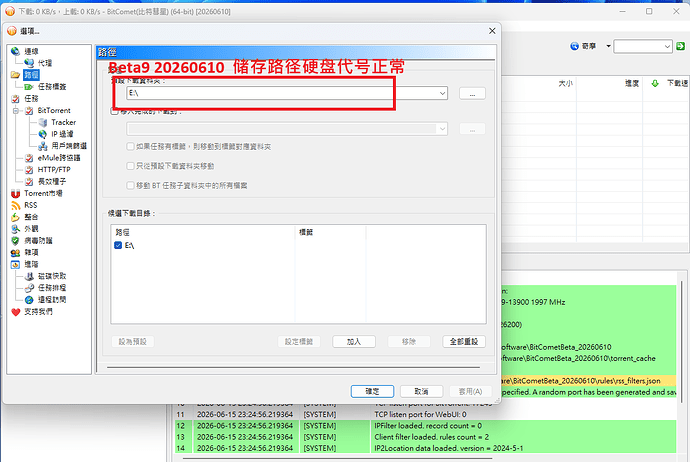The height and width of the screenshot is (462, 690).
Task: Open the disabled move-to folder dropdown arrow
Action: 442,129
